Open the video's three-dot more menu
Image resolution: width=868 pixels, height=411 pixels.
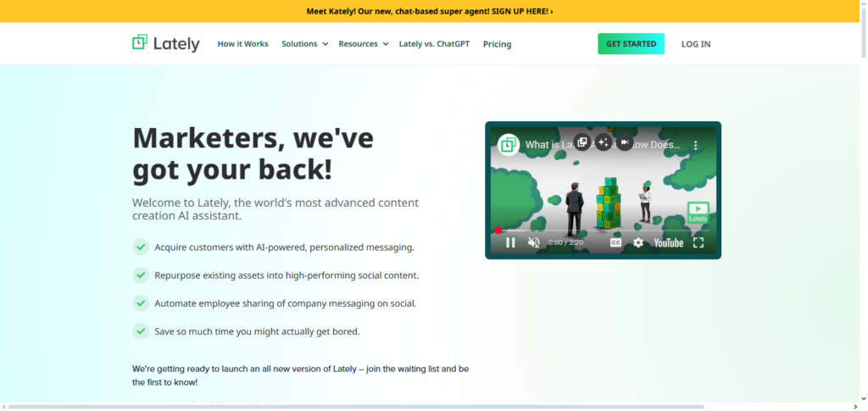click(696, 145)
